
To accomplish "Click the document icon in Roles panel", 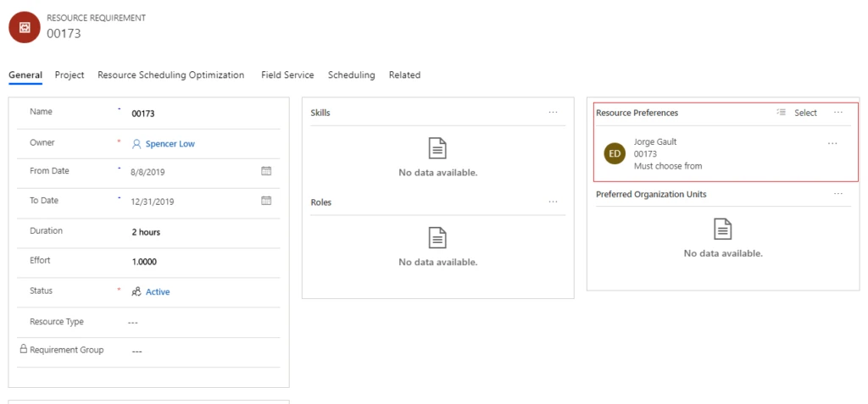I will [x=437, y=238].
